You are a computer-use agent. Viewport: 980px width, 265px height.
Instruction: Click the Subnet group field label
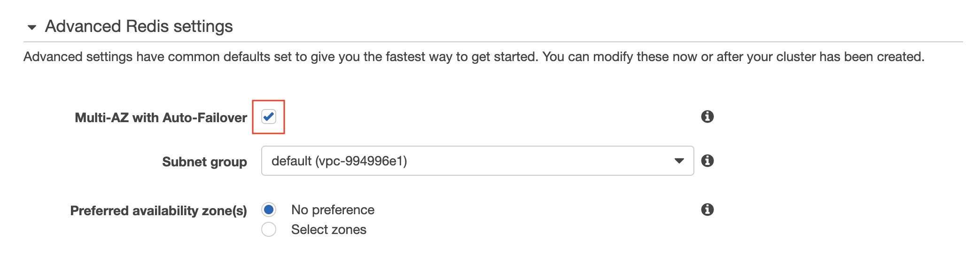click(204, 162)
